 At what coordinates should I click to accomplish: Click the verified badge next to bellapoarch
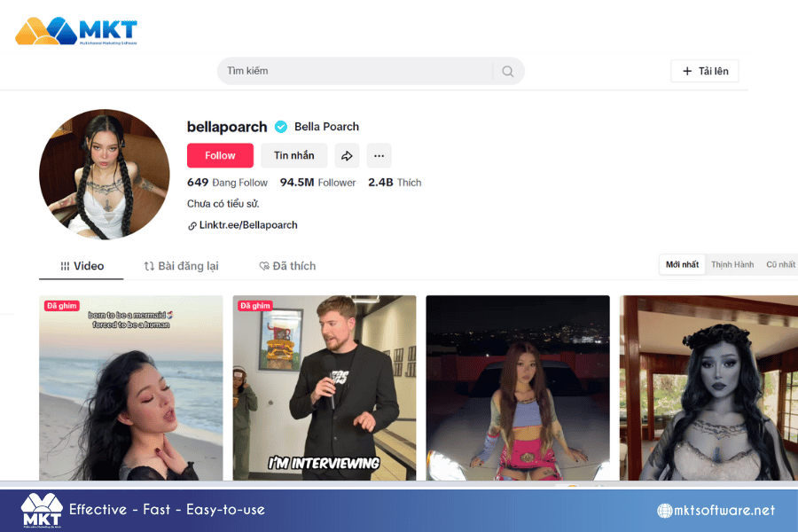coord(281,127)
